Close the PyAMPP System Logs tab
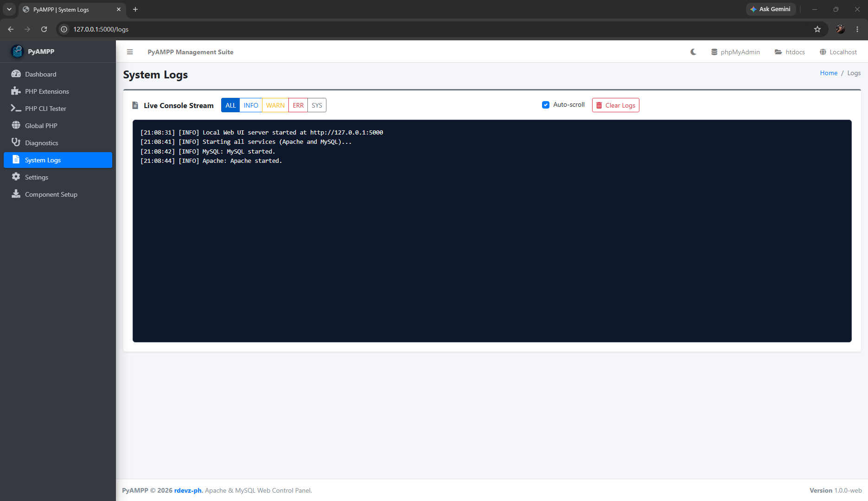Viewport: 868px width, 501px height. (x=119, y=9)
